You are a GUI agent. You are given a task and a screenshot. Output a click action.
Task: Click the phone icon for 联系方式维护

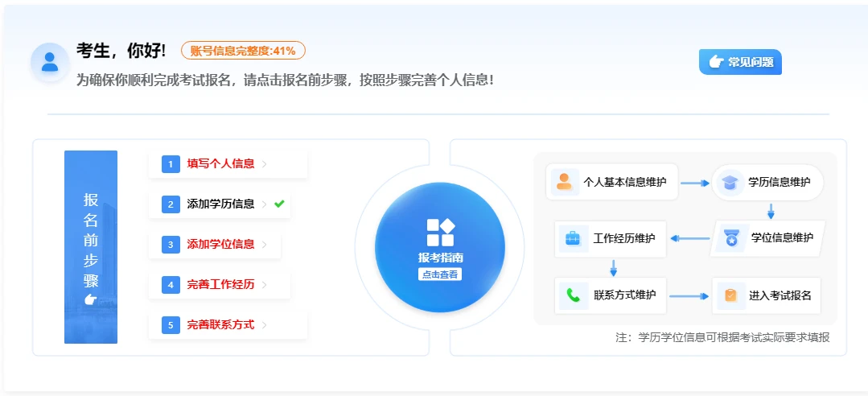click(573, 295)
